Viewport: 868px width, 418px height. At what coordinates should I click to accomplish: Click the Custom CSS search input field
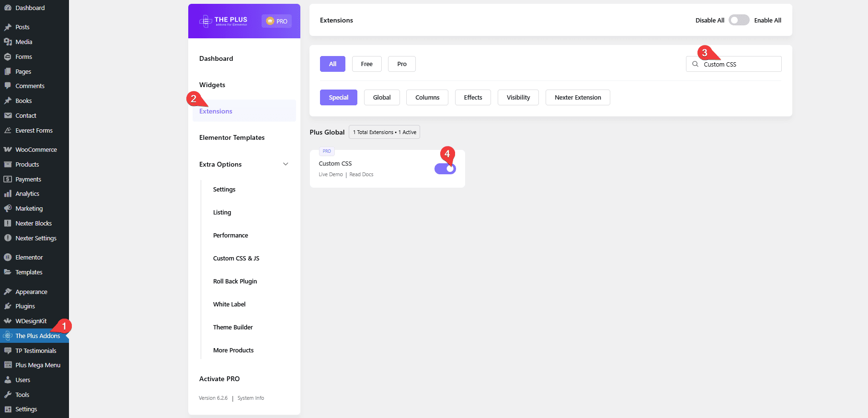(740, 64)
